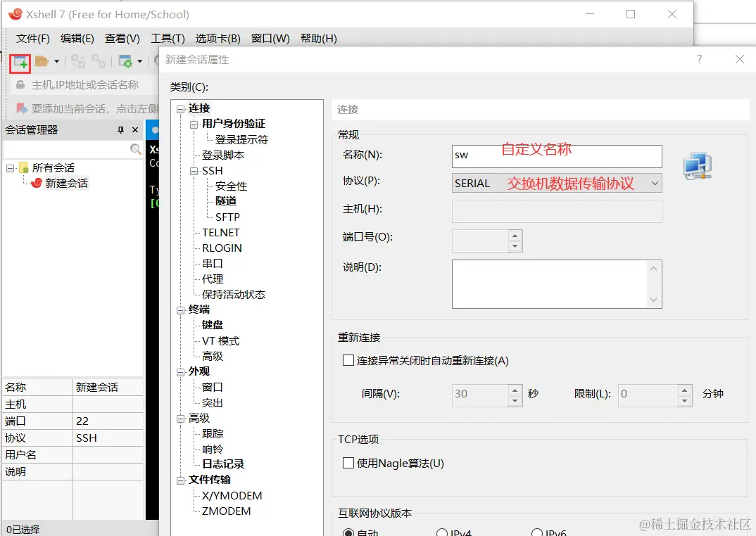
Task: Click the 所有会话 folder icon
Action: (24, 167)
